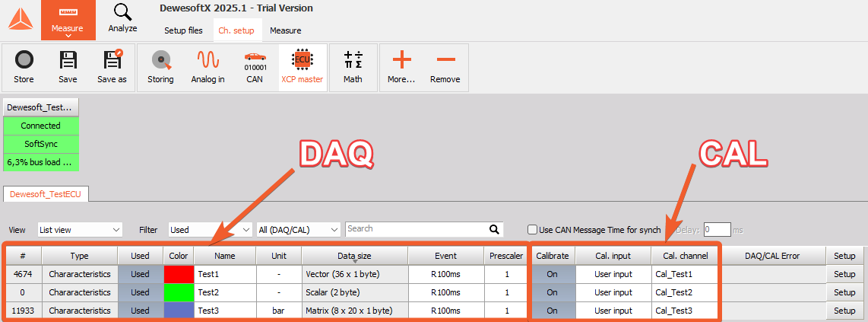Click Scalar (2 byte) cell
This screenshot has height=322, width=868.
click(x=355, y=292)
